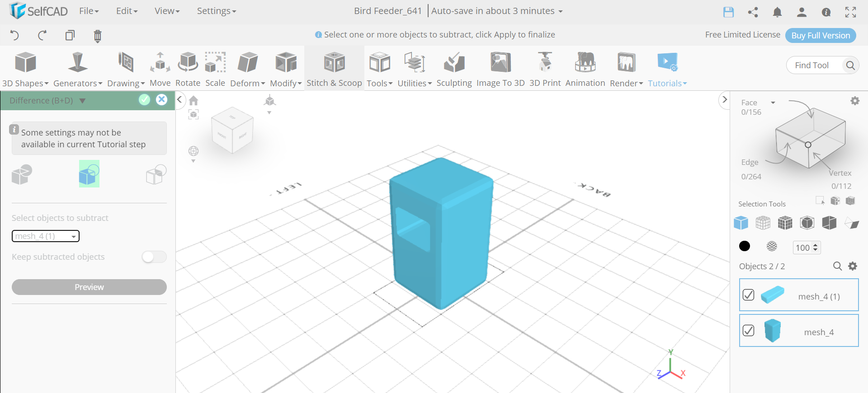Open the 3D Print tool
This screenshot has width=868, height=393.
pyautogui.click(x=545, y=69)
